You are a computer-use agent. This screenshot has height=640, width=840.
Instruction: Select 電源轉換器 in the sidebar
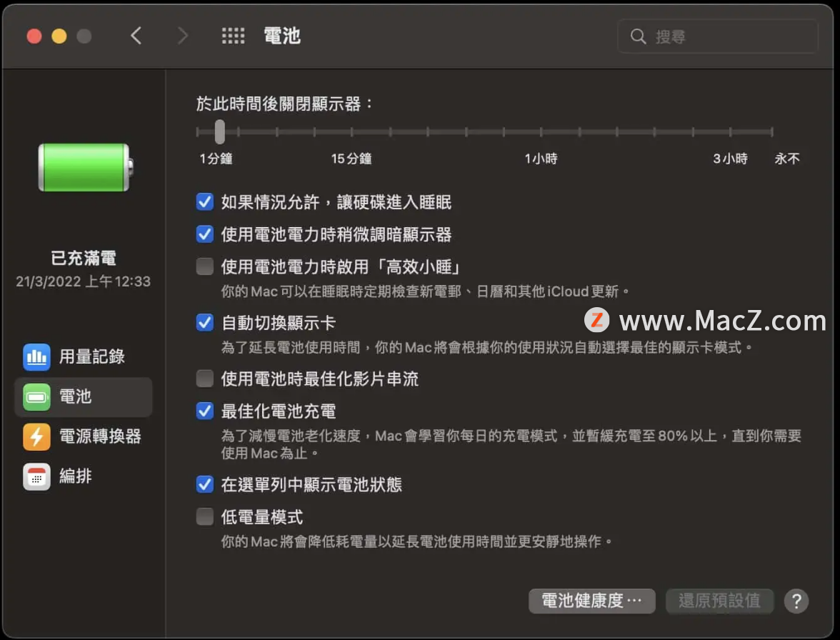(x=83, y=436)
